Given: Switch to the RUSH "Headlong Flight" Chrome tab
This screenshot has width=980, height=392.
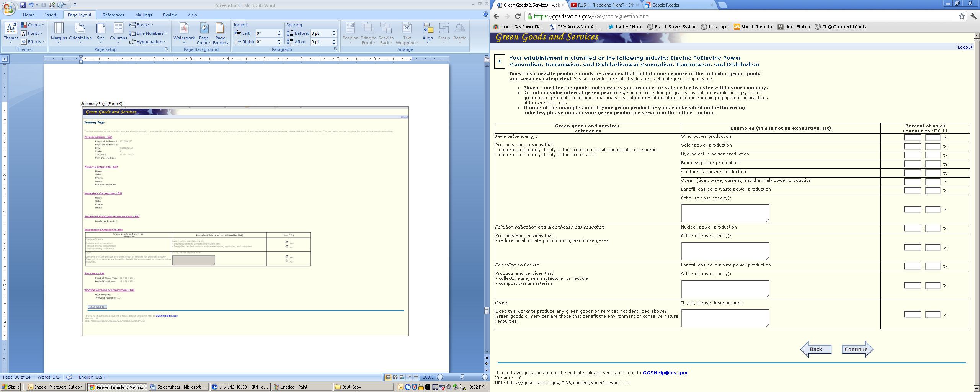Looking at the screenshot, I should click(x=605, y=5).
